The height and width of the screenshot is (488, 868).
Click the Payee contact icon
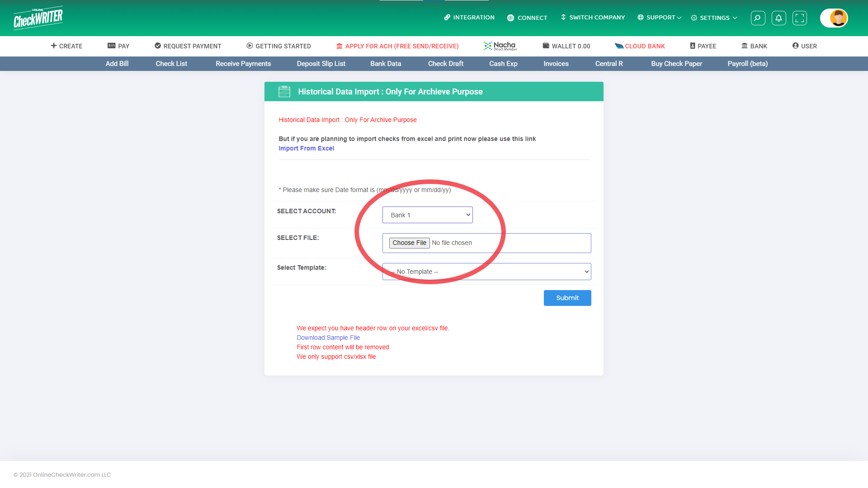[x=693, y=46]
